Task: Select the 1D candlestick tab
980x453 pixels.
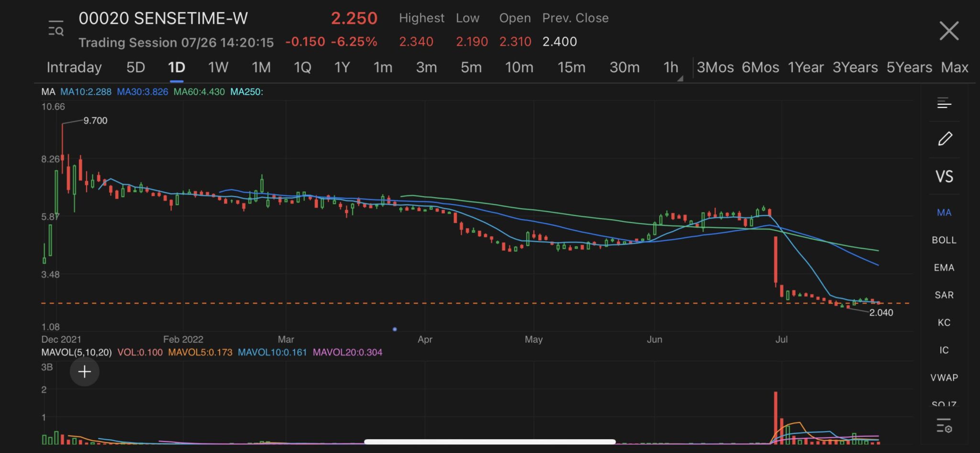Action: (177, 67)
